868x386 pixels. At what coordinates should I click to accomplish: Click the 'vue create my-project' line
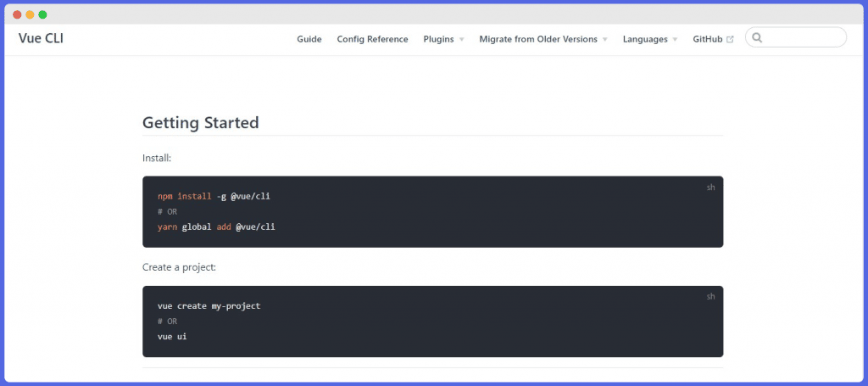(209, 305)
